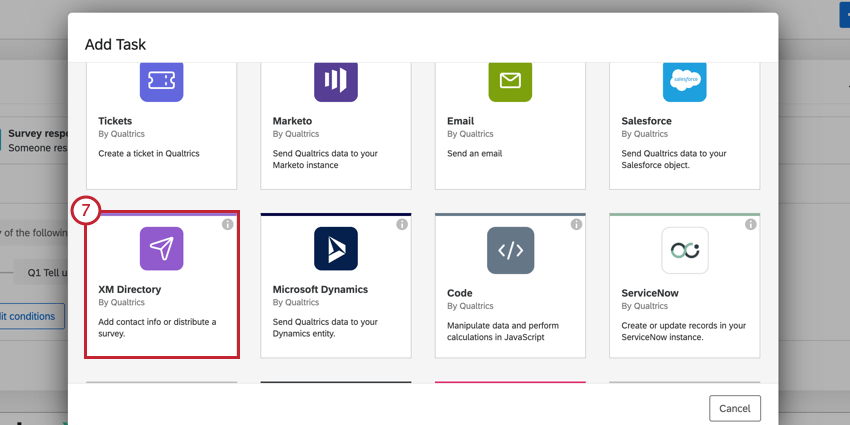Pick the green Email envelope icon
Image resolution: width=850 pixels, height=425 pixels.
[510, 82]
